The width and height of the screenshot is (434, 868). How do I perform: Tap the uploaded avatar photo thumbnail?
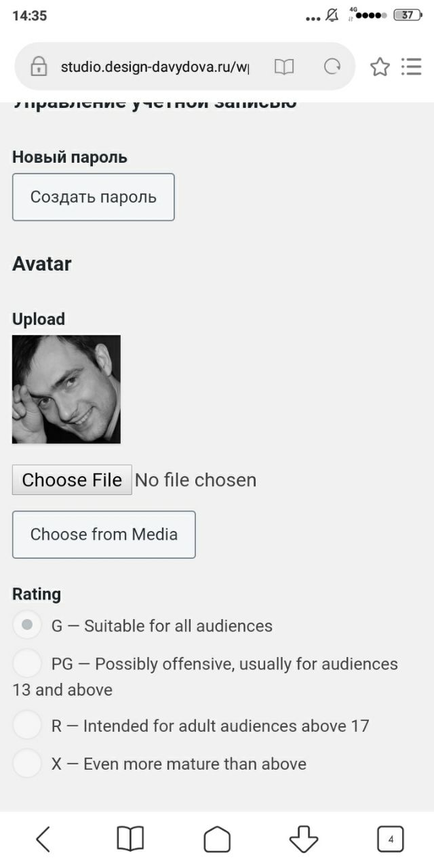[x=66, y=389]
